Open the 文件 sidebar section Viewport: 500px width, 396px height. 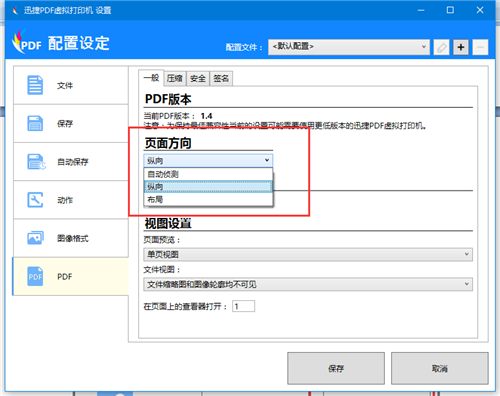[71, 85]
